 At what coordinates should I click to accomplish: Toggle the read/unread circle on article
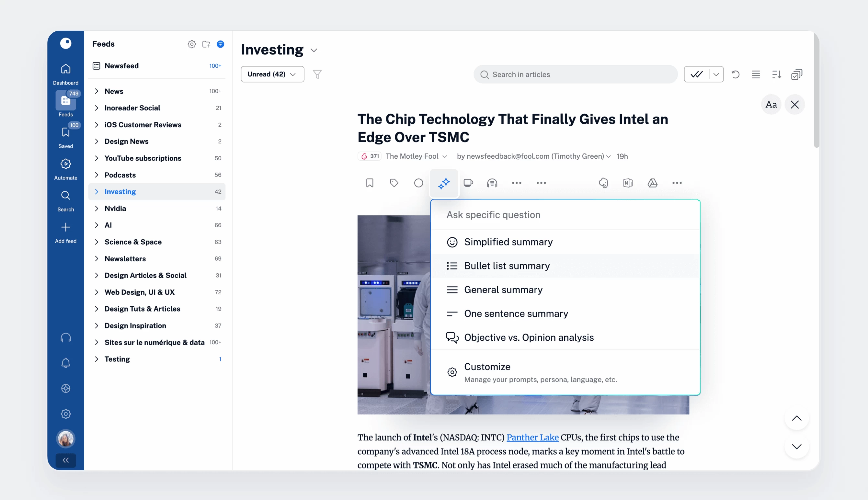pos(418,183)
